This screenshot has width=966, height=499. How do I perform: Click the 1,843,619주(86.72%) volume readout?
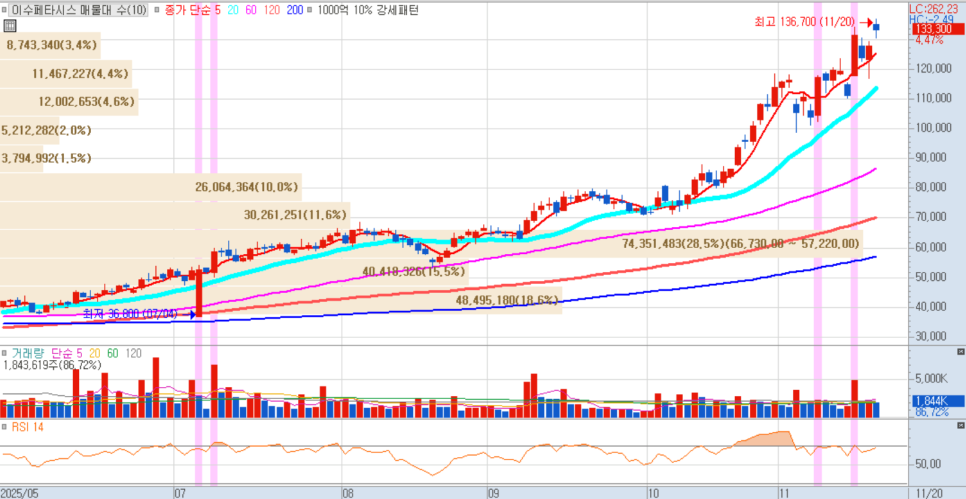coord(52,365)
